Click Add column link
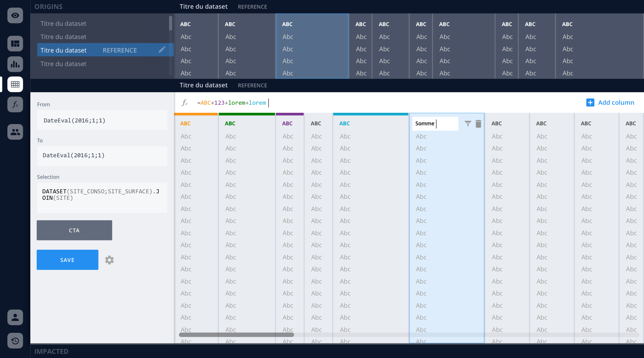The width and height of the screenshot is (644, 358). 610,102
